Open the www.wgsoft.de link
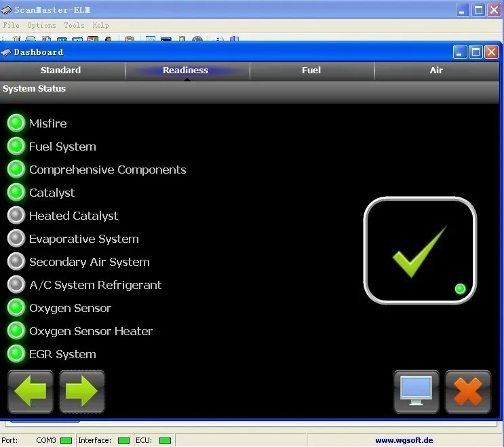Image resolution: width=504 pixels, height=447 pixels. point(404,440)
